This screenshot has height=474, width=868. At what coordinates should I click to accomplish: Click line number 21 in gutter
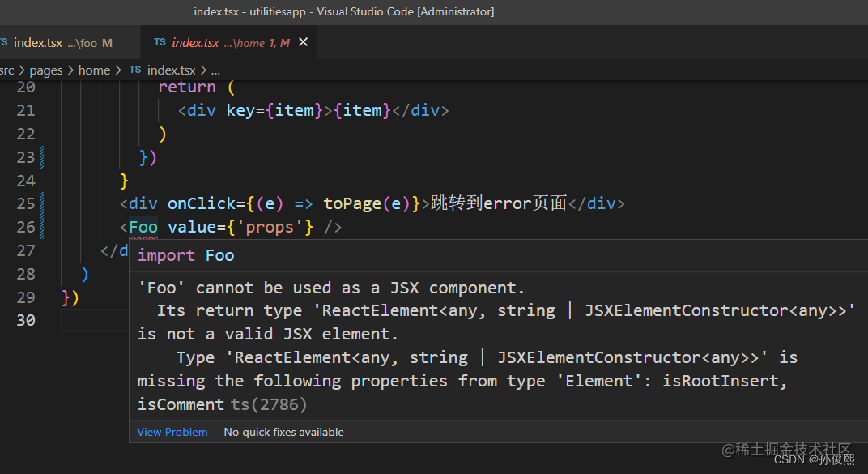click(x=25, y=111)
